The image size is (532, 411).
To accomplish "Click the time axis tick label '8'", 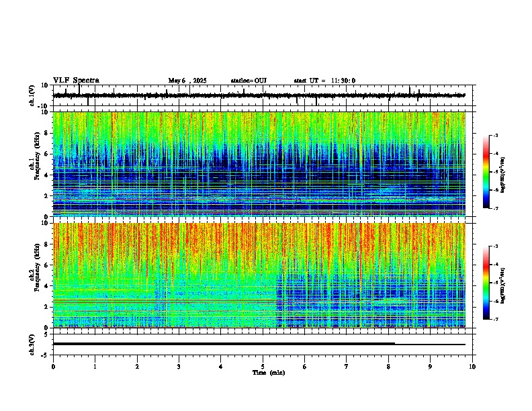I will click(388, 367).
